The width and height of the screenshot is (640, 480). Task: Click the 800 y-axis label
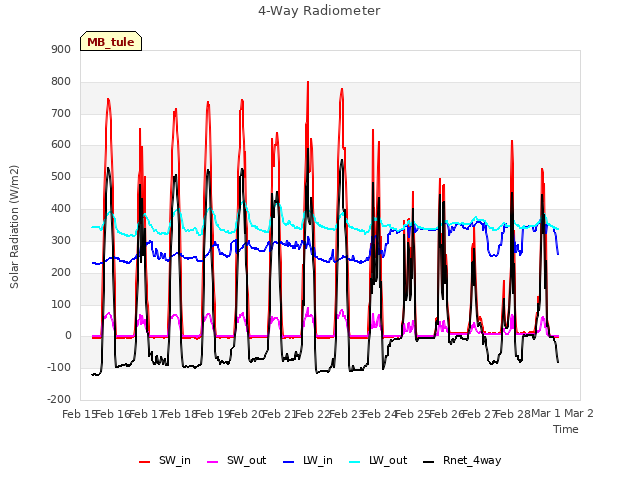61,82
